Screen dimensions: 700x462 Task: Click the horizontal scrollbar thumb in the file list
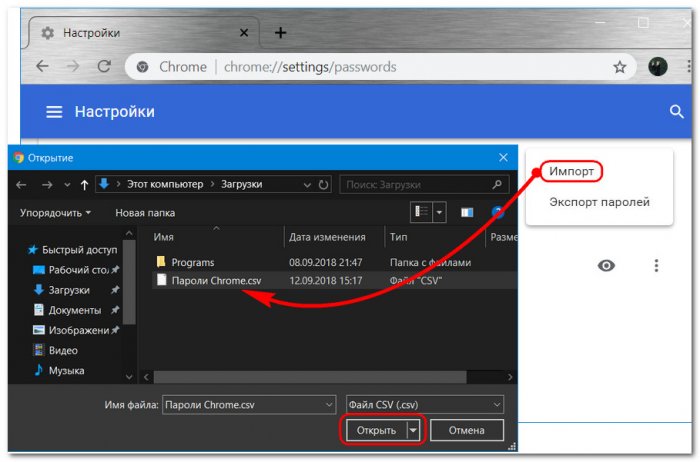coord(310,377)
